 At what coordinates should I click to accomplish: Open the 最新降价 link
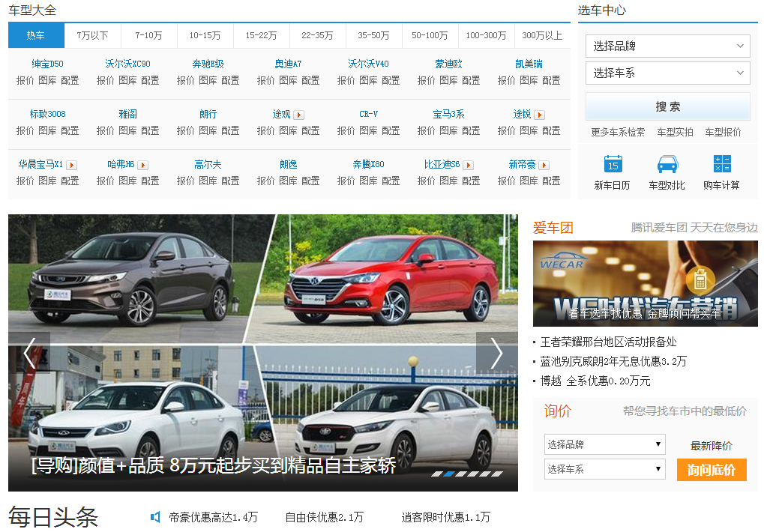click(712, 446)
